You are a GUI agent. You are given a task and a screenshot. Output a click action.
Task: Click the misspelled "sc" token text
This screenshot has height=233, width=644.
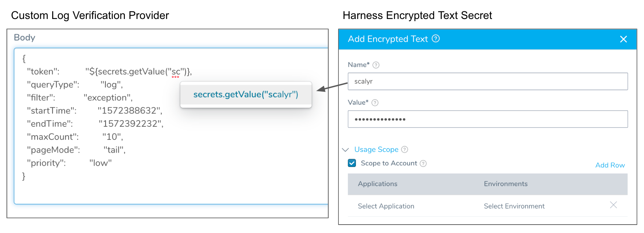pyautogui.click(x=176, y=72)
